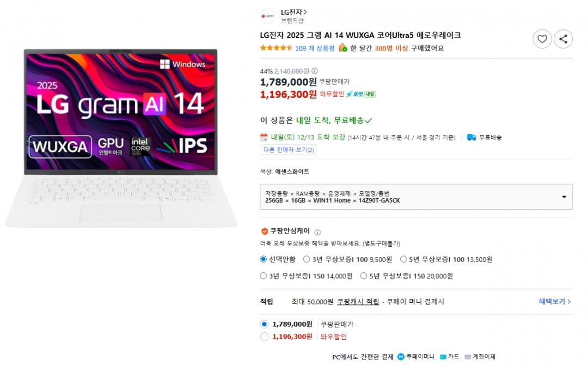Open the original price info icon
The image size is (588, 366).
[315, 71]
